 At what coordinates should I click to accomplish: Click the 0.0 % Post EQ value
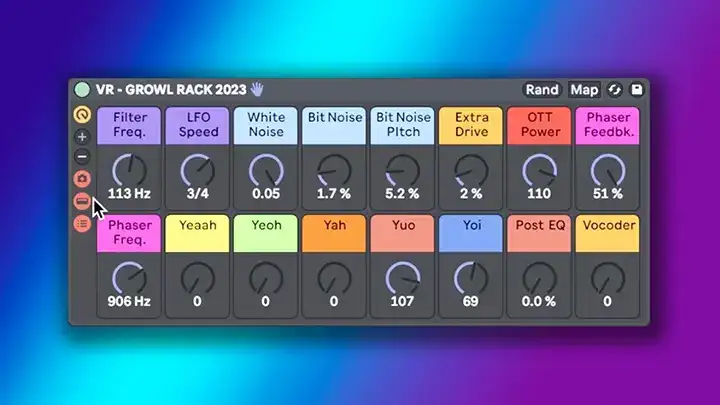point(539,301)
